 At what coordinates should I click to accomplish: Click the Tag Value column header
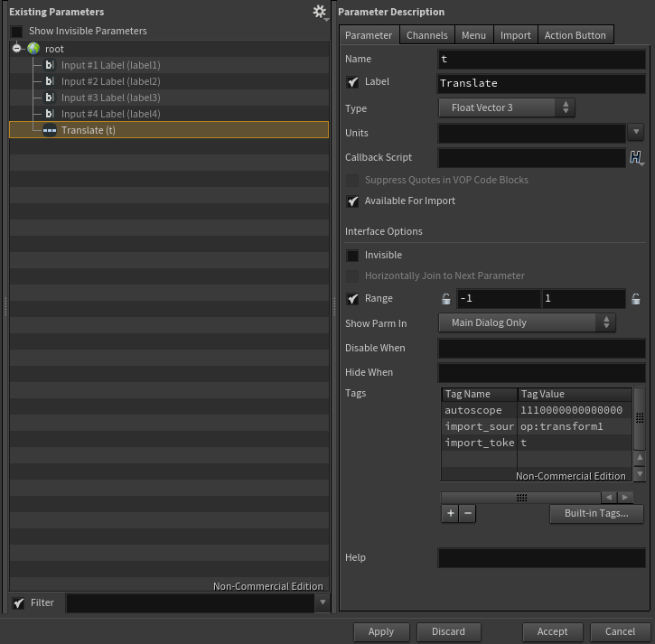tap(575, 394)
